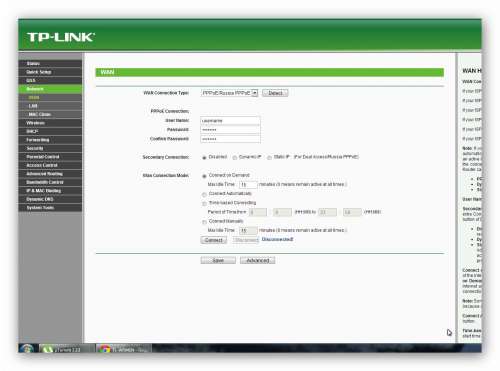Expand the DHCP sidebar section

click(x=50, y=131)
